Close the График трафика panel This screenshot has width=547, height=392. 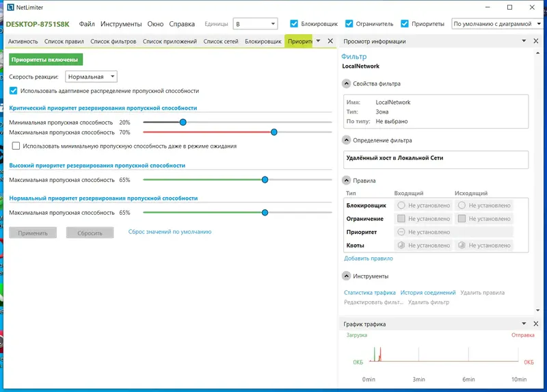click(x=536, y=324)
